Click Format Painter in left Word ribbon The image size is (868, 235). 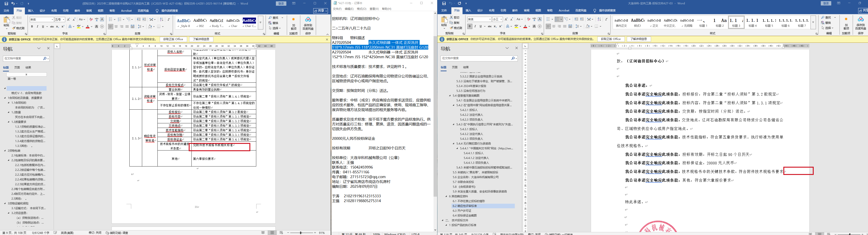click(18, 28)
